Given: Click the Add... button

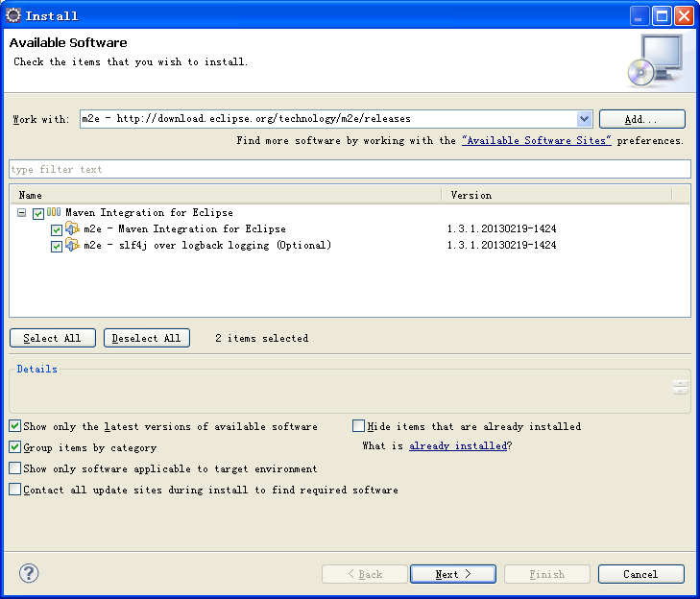Looking at the screenshot, I should pyautogui.click(x=642, y=119).
